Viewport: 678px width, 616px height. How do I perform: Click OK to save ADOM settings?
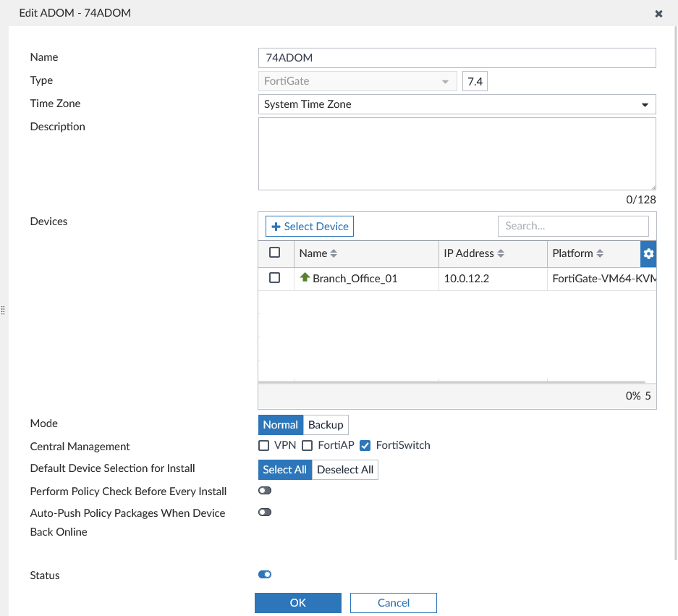pyautogui.click(x=297, y=602)
